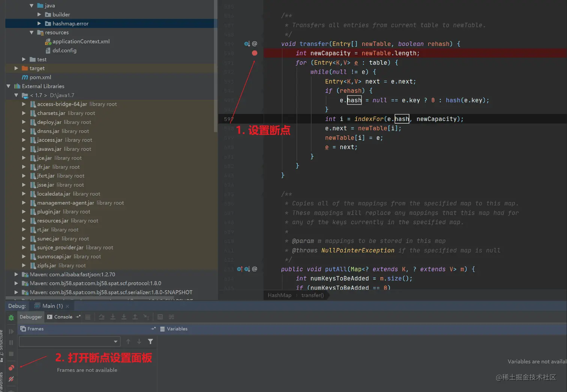Switch to the Debugger tab
The height and width of the screenshot is (392, 567).
[x=31, y=317]
